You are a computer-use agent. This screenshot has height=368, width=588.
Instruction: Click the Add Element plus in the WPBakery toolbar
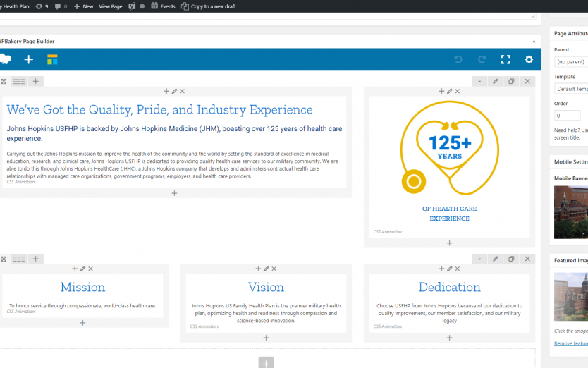(x=28, y=60)
